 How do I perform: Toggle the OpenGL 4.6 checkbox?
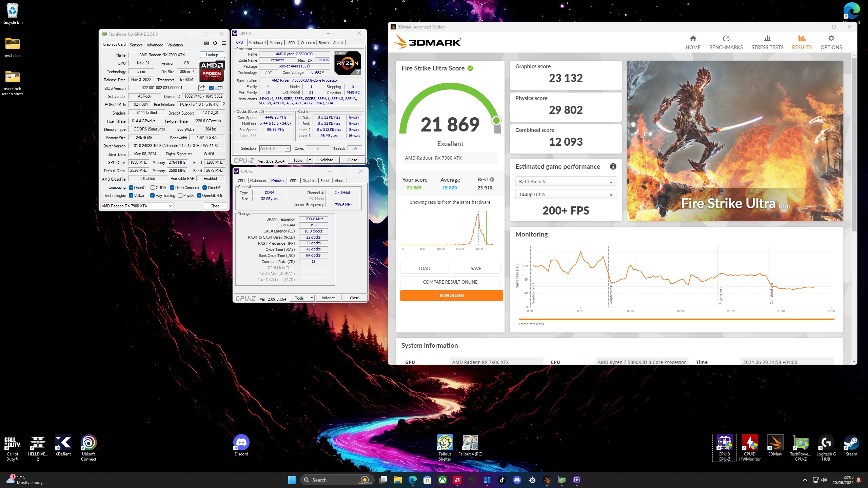[x=199, y=196]
